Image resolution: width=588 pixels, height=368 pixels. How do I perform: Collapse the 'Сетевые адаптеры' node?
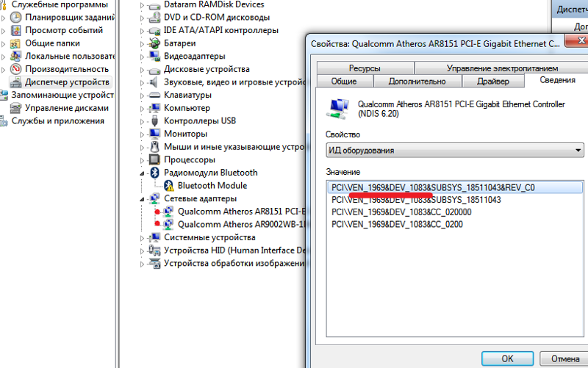point(142,199)
